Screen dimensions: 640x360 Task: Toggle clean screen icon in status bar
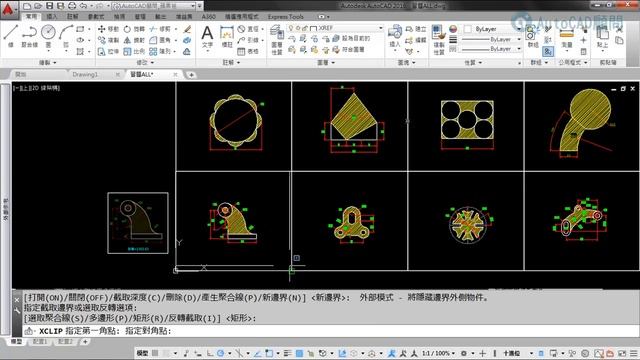tap(622, 353)
